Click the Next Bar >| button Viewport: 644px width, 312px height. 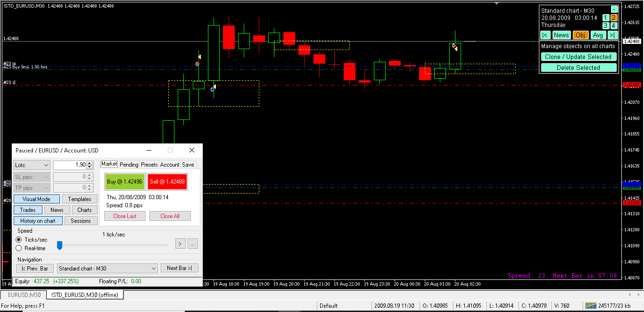click(x=179, y=268)
